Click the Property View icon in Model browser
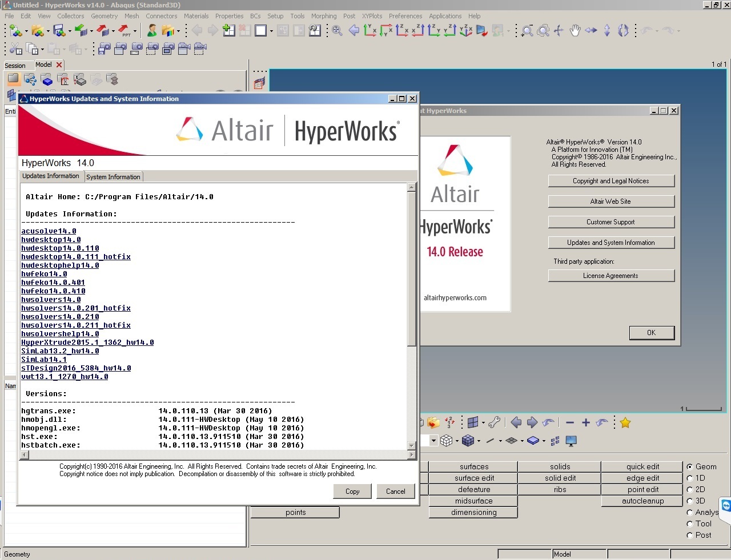Screen dimensions: 731x560 (80, 79)
